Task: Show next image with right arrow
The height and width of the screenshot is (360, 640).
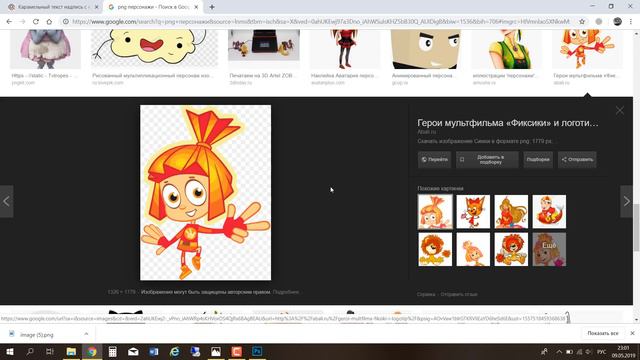Action: pos(627,201)
